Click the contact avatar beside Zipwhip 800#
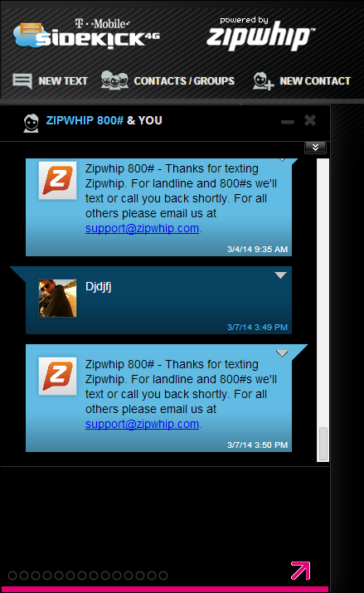Screen dimensions: 364x593 31,123
